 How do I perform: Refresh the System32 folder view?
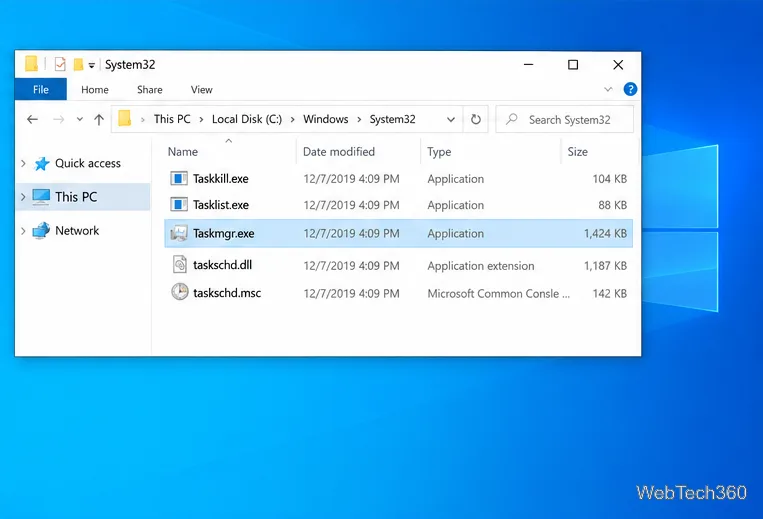[476, 119]
